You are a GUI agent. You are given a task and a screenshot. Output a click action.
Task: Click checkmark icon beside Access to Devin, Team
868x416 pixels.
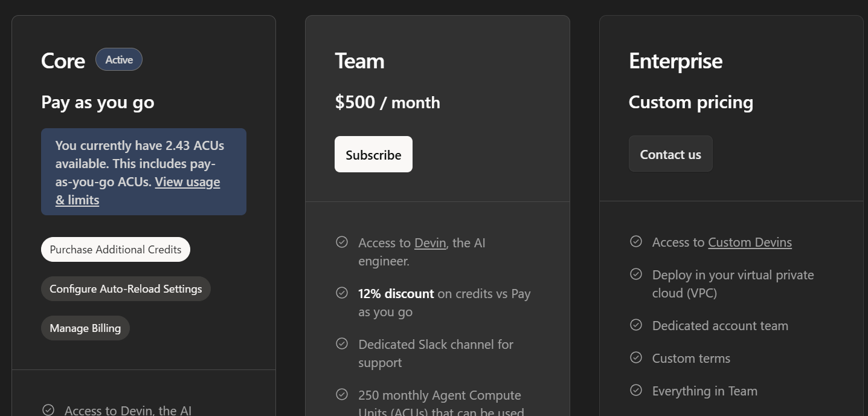[x=342, y=242]
